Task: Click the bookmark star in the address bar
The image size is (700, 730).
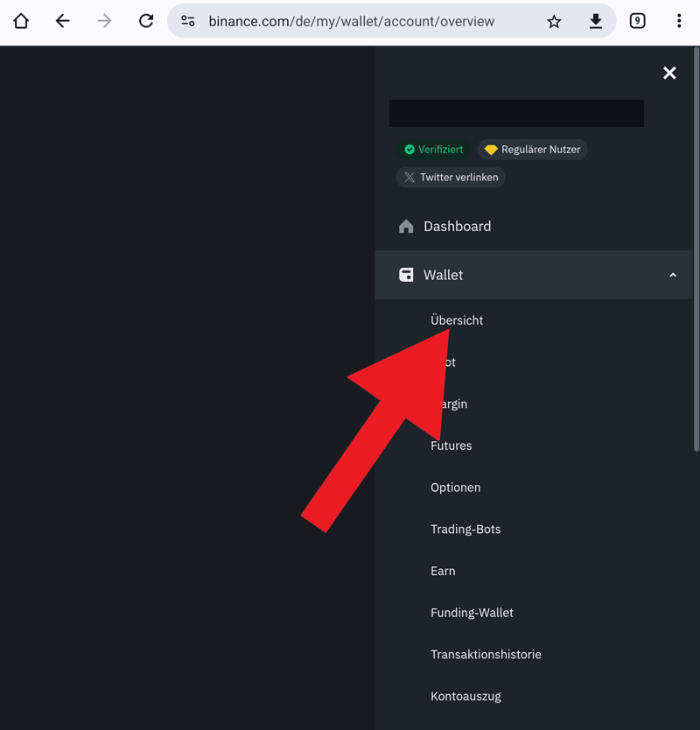Action: pyautogui.click(x=554, y=20)
